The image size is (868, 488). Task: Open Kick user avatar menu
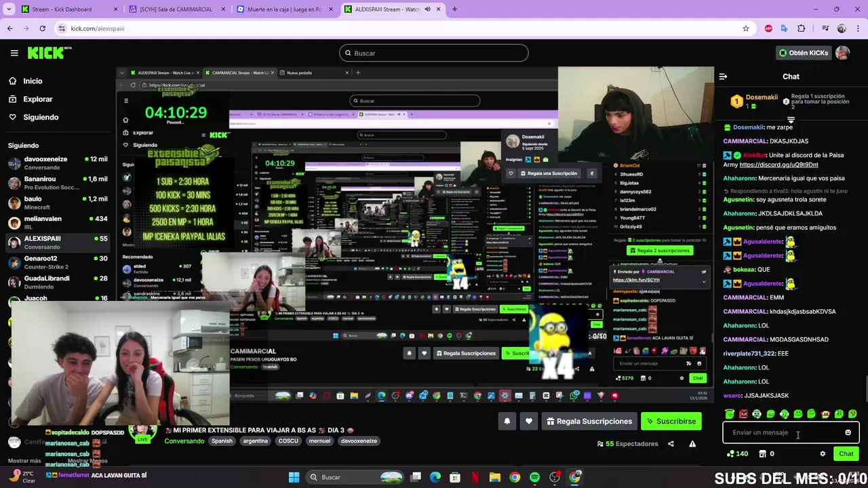pos(842,53)
